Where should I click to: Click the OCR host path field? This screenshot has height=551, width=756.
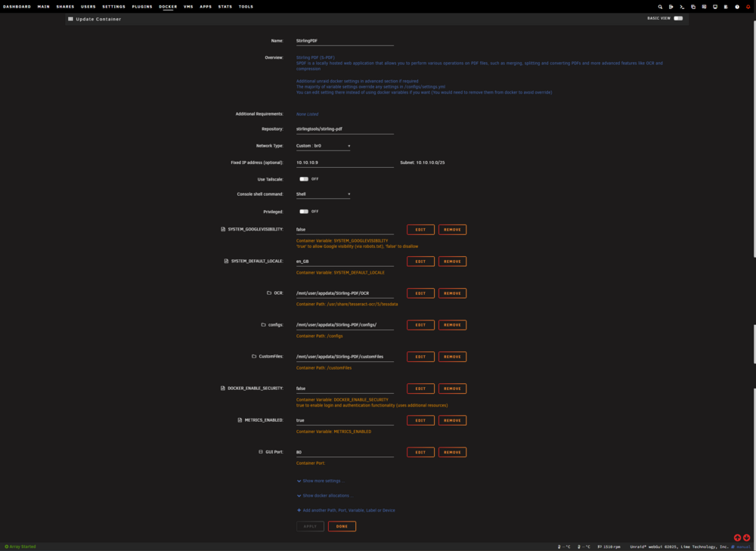point(345,293)
